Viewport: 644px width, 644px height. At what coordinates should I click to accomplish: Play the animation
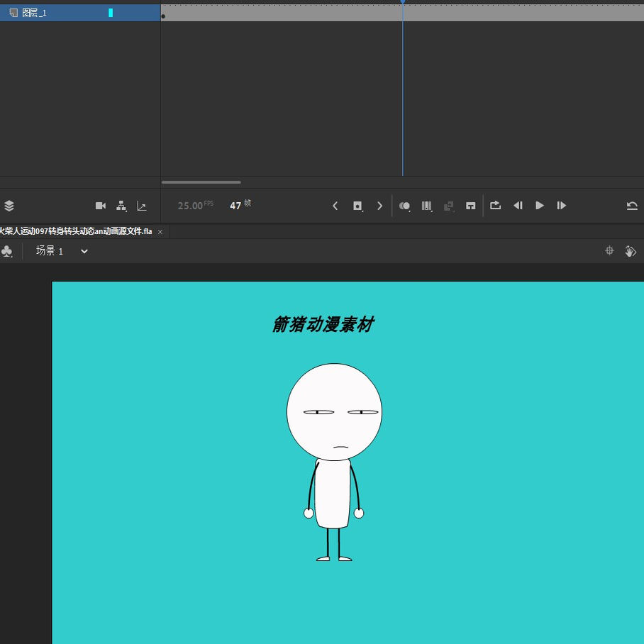pyautogui.click(x=540, y=206)
